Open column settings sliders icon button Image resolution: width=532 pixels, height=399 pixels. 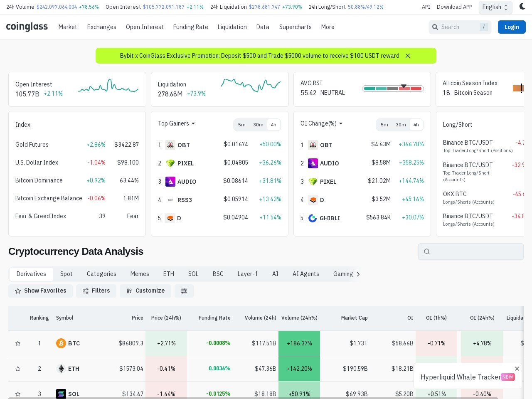[184, 291]
